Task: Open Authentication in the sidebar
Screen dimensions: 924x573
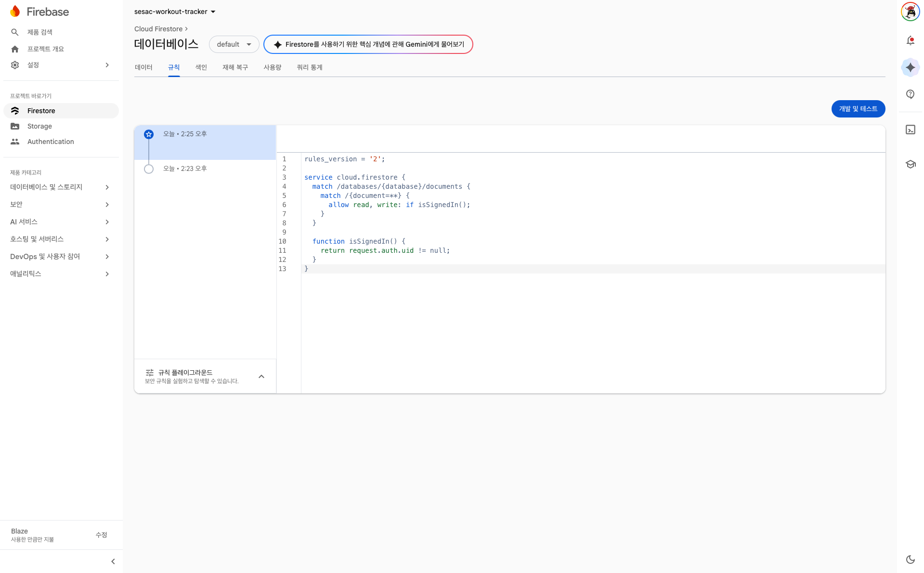Action: pos(61,142)
